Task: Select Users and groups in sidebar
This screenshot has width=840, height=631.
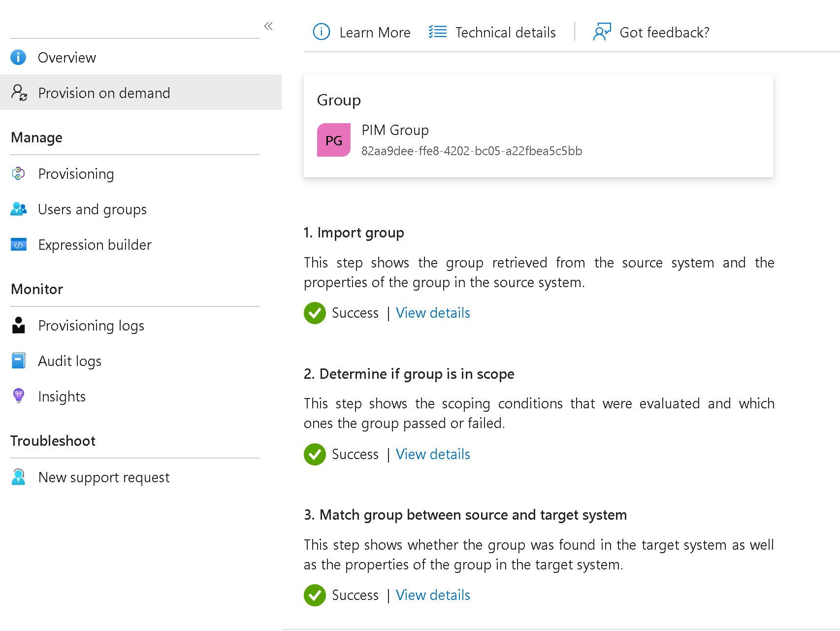Action: click(x=92, y=209)
